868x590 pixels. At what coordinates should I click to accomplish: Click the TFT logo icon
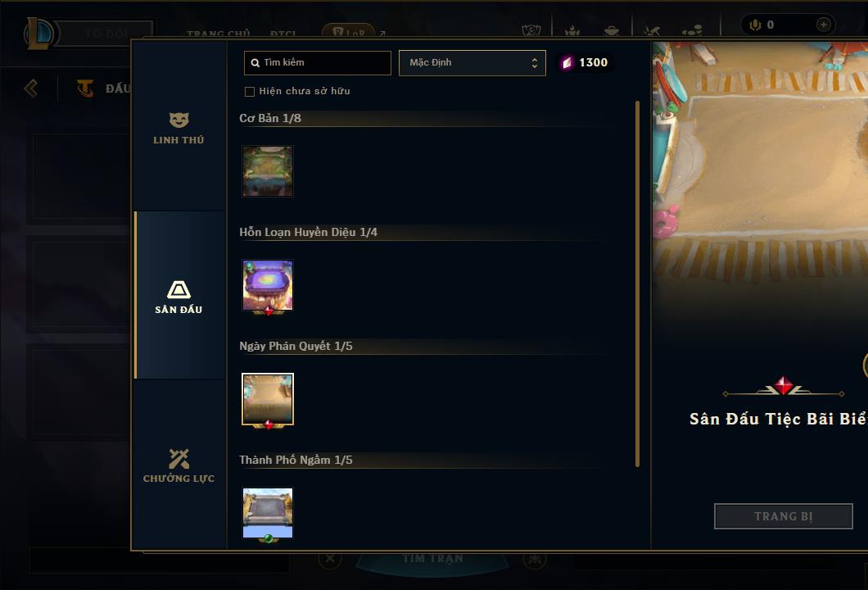(84, 88)
